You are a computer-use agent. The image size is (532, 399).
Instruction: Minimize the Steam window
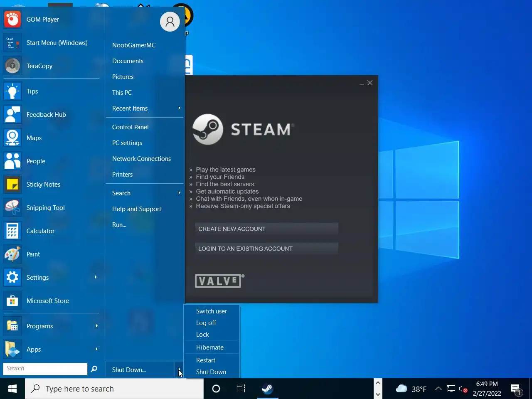[362, 84]
